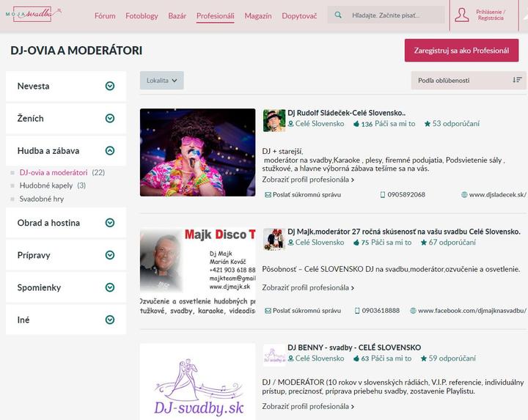
Task: Click star recommendations icon for DJ Majk
Action: point(423,242)
